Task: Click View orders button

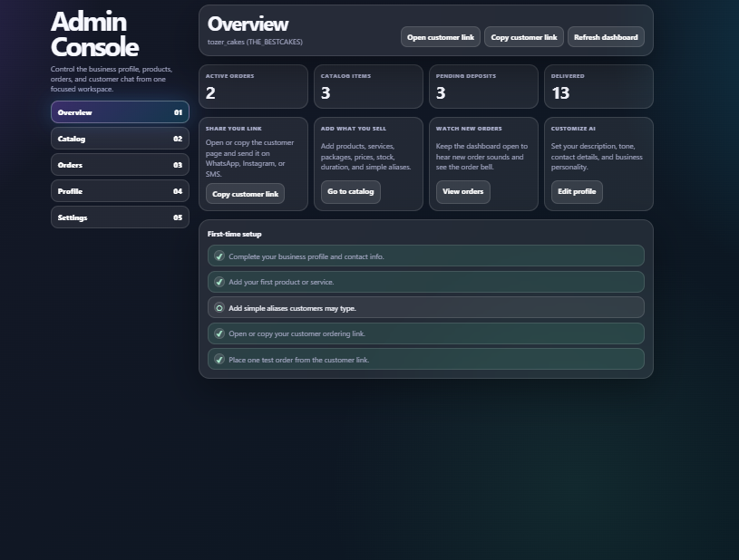Action: [x=462, y=192]
